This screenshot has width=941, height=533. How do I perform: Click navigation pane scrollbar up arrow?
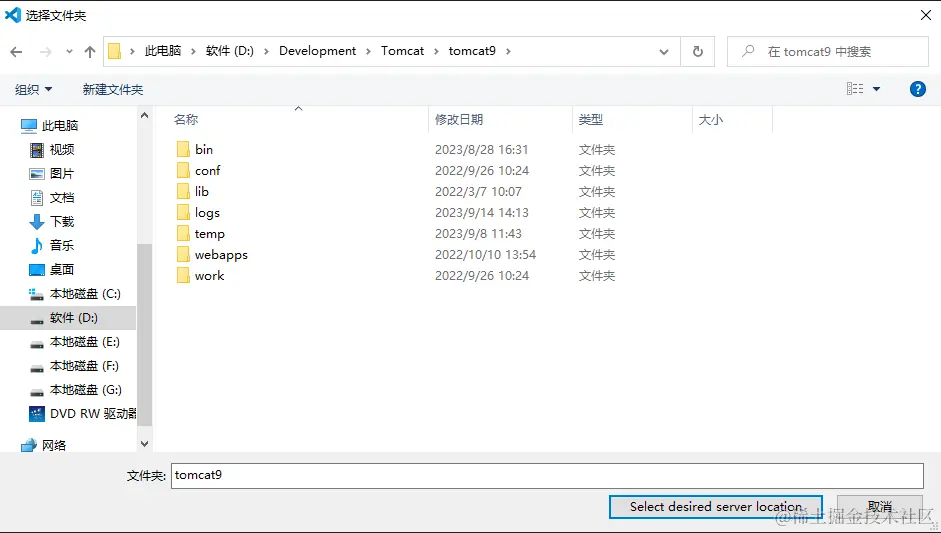pos(145,115)
